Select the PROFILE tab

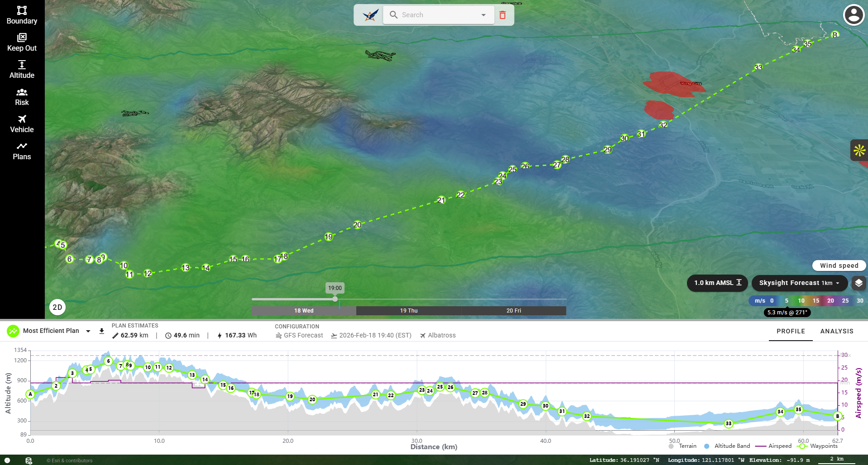tap(791, 331)
